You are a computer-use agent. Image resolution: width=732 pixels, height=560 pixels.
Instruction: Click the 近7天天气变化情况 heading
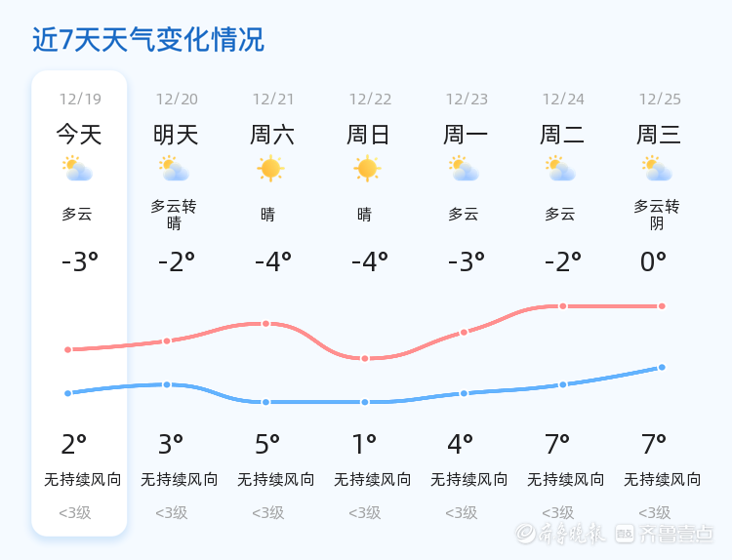point(148,40)
